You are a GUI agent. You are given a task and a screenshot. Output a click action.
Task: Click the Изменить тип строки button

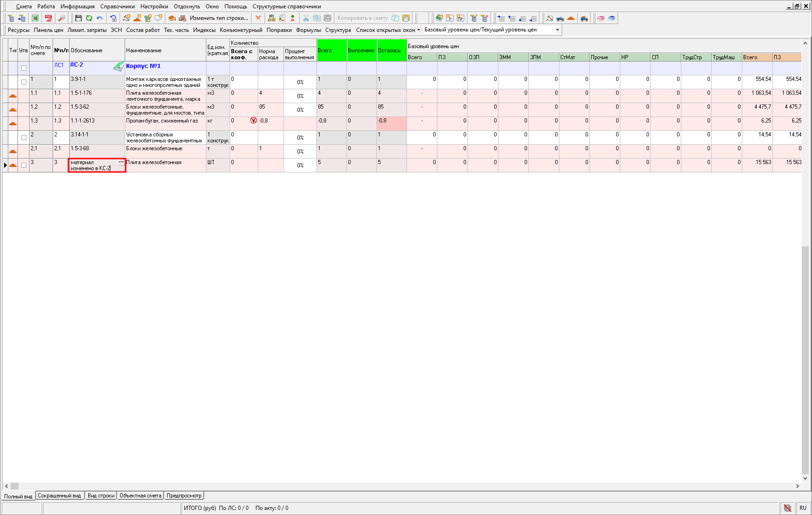tap(218, 18)
